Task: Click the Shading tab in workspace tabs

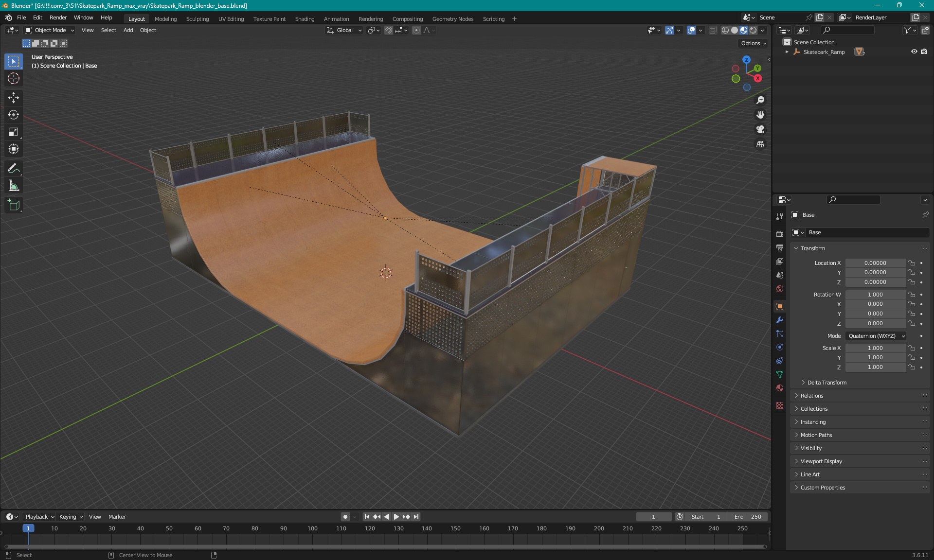Action: 305,18
